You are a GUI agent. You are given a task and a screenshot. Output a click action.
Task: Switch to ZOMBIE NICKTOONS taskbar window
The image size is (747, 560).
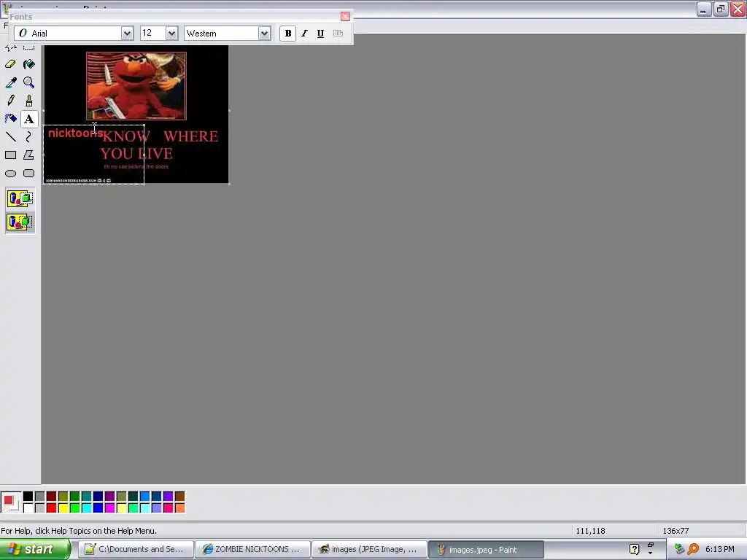[x=252, y=550]
